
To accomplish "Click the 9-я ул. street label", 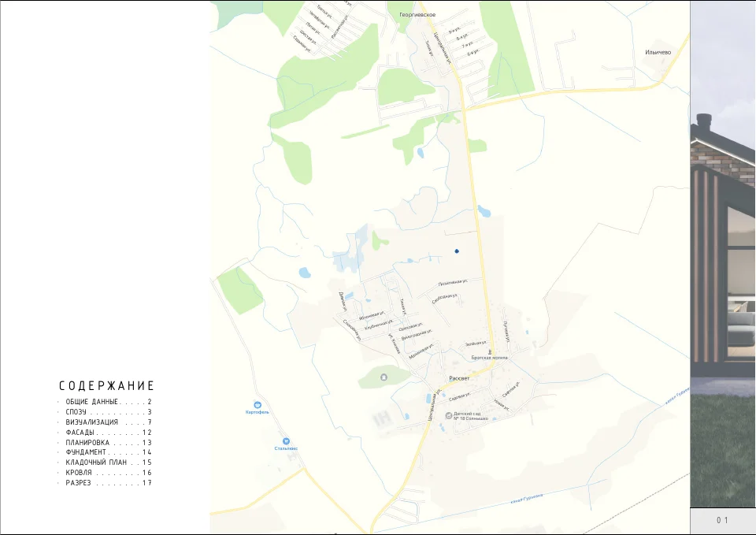I will coord(454,30).
